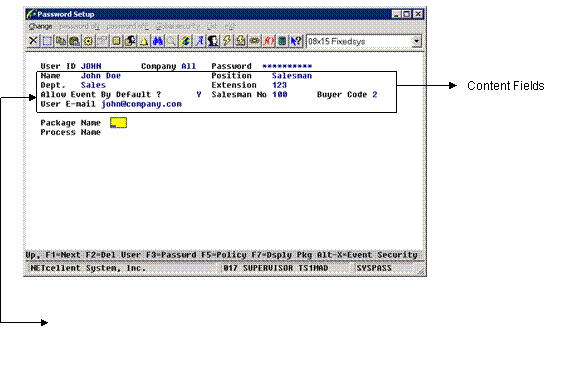Click F5=Policy in the function key bar
The width and height of the screenshot is (565, 384).
[223, 255]
